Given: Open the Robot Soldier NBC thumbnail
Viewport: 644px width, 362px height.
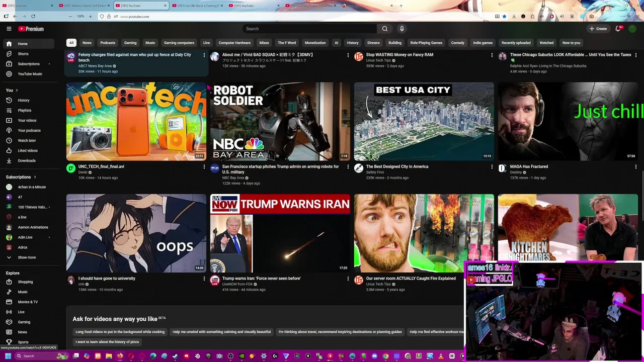Looking at the screenshot, I should pos(280,121).
